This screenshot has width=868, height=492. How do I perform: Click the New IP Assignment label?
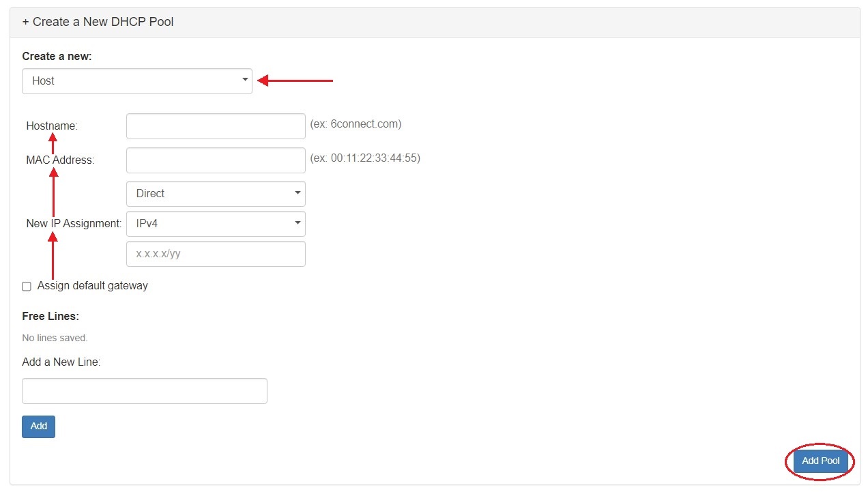(74, 224)
